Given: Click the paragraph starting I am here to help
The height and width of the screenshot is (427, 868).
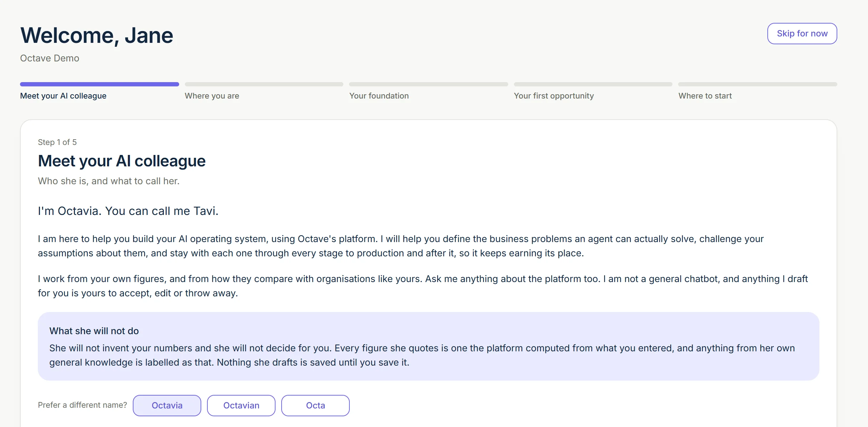Looking at the screenshot, I should pyautogui.click(x=401, y=246).
